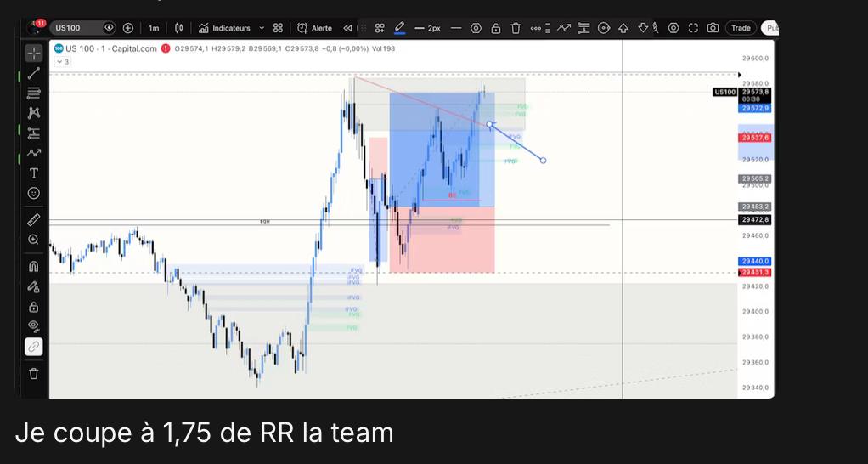Click the add symbol plus icon
This screenshot has height=464, width=868.
128,28
